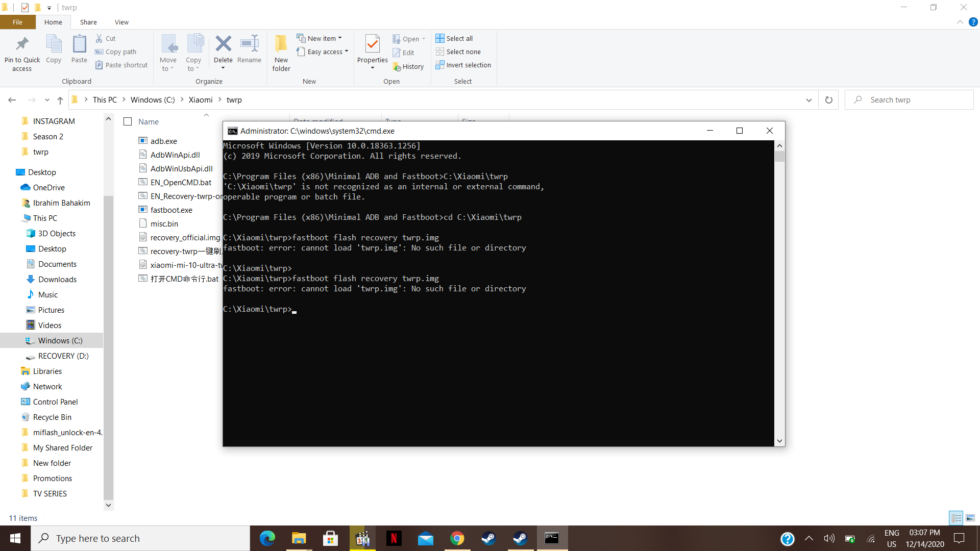Screen dimensions: 980x551
Task: Click Select none
Action: tap(458, 52)
